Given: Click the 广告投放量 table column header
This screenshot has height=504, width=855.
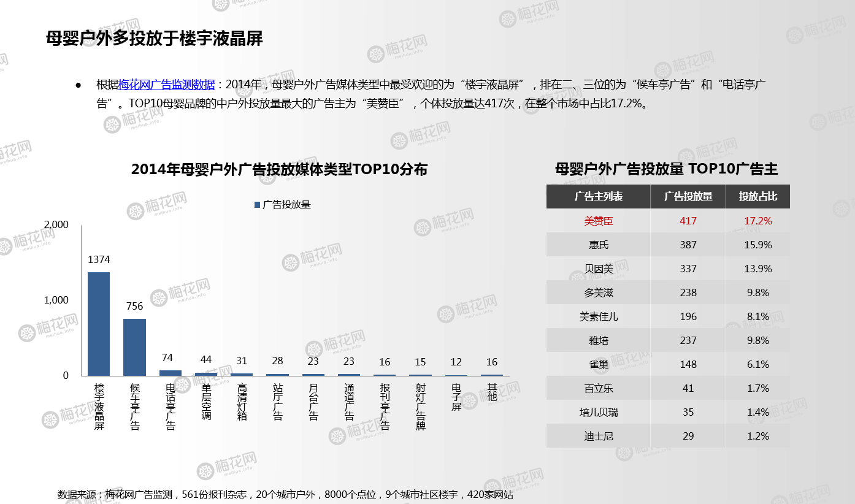Looking at the screenshot, I should point(688,197).
